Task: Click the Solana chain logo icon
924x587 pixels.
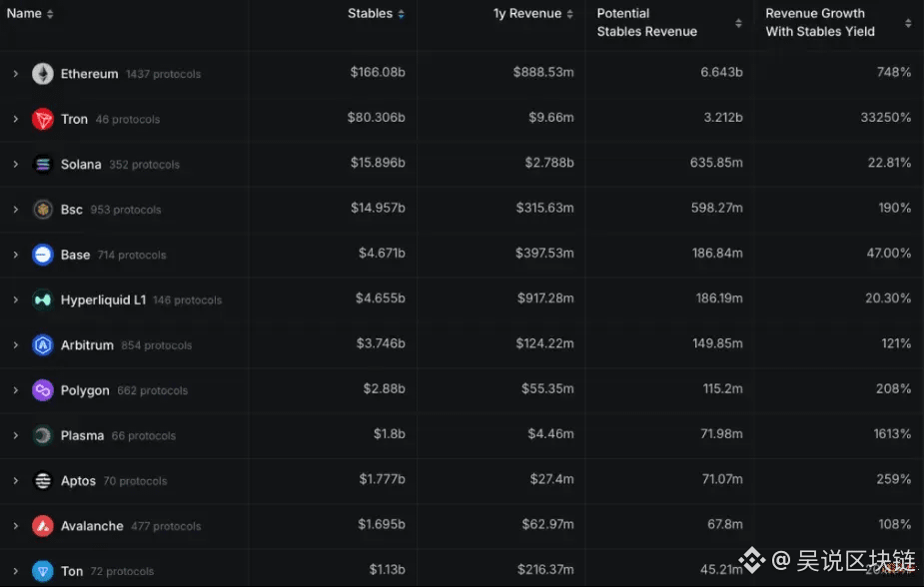Action: [x=42, y=165]
